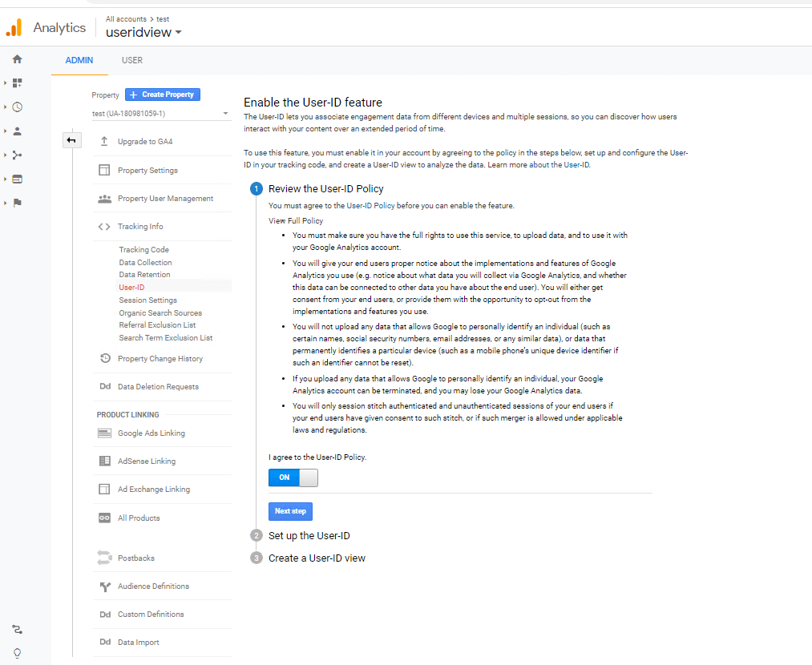Image resolution: width=812 pixels, height=665 pixels.
Task: Open Session Settings submenu item
Action: [148, 300]
